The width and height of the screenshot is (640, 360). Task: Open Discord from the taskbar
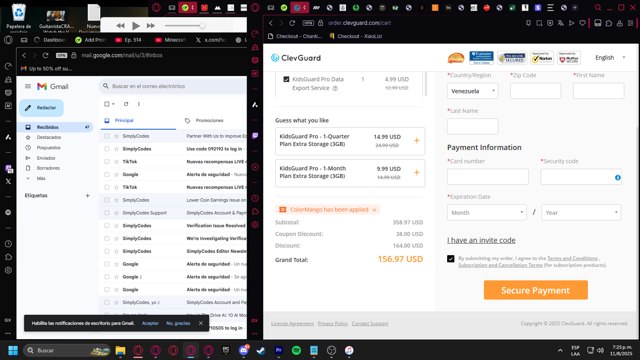click(x=244, y=350)
